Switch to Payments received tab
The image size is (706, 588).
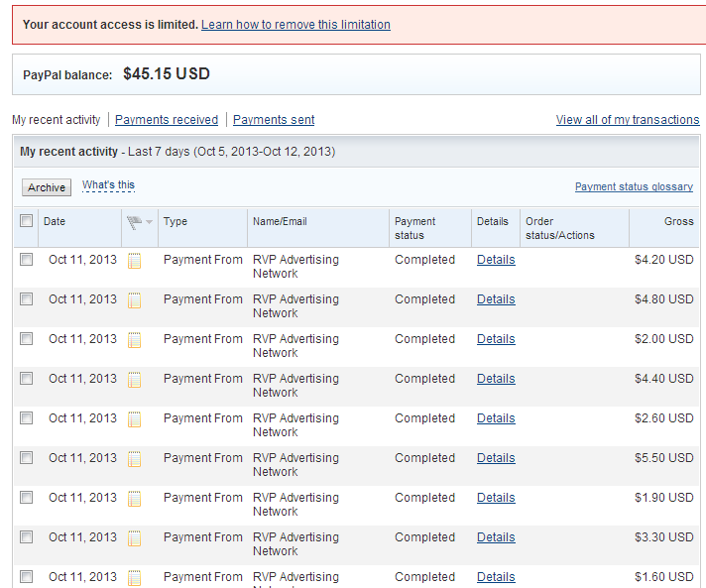pyautogui.click(x=167, y=120)
